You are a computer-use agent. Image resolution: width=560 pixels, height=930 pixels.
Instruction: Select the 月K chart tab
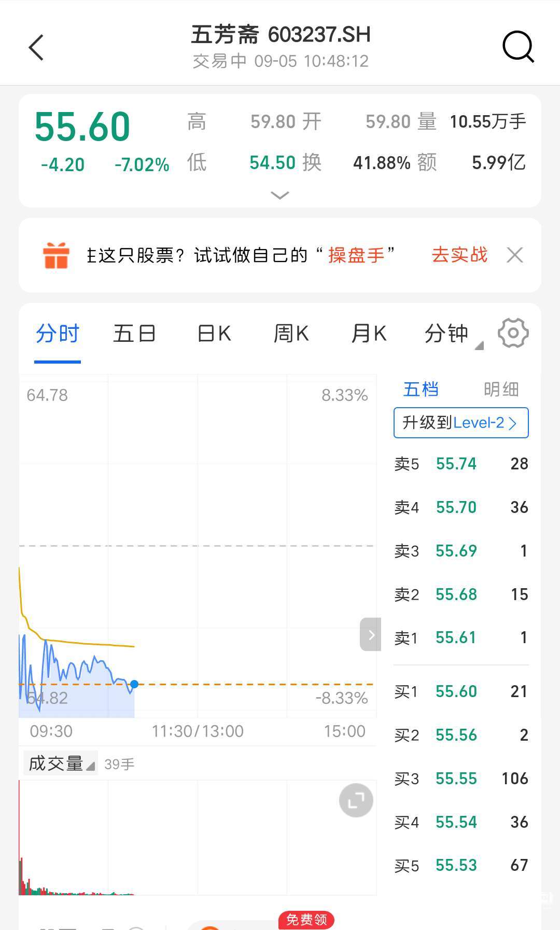tap(369, 334)
